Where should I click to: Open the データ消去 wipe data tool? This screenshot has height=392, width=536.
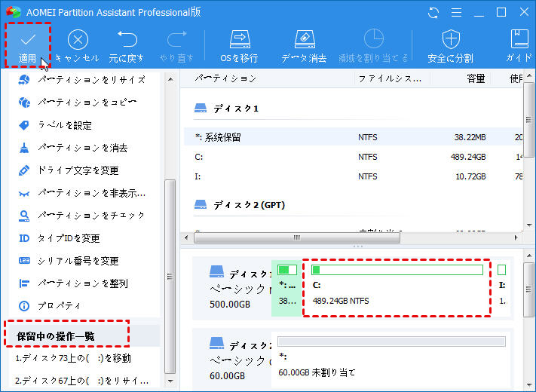click(x=304, y=46)
